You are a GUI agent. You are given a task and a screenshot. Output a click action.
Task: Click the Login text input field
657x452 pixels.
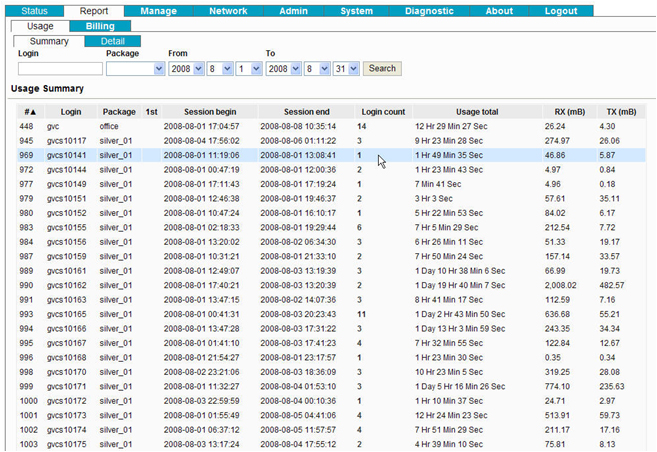pyautogui.click(x=60, y=69)
